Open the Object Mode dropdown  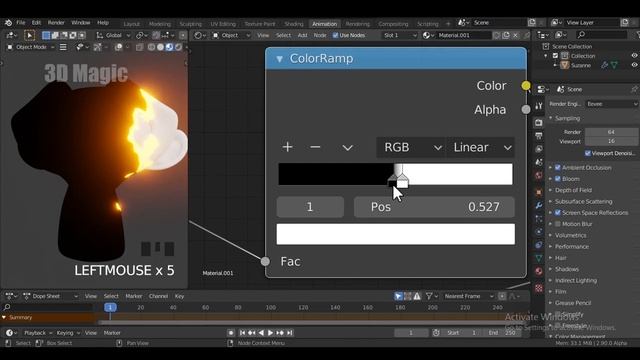(x=31, y=47)
